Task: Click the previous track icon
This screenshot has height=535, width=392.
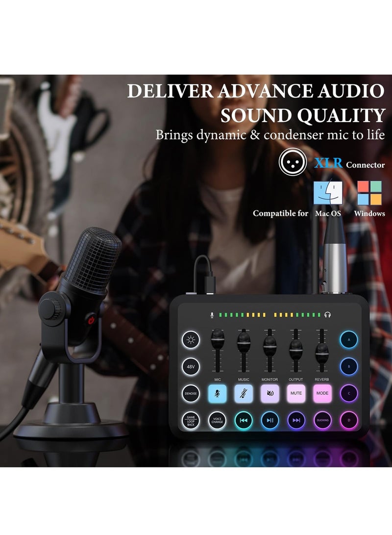Action: 244,420
